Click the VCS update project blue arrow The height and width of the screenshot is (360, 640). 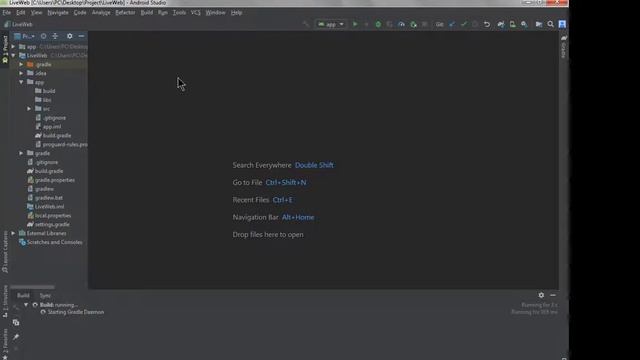452,24
